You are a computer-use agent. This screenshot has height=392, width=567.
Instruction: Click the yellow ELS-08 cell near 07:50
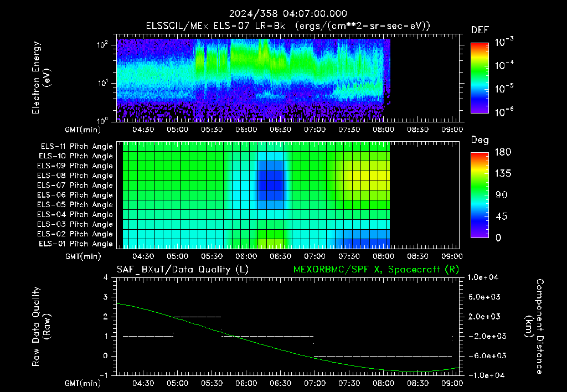[x=374, y=176]
